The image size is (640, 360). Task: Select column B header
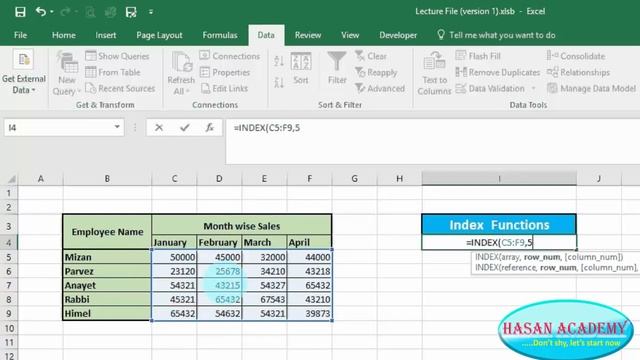click(x=107, y=179)
